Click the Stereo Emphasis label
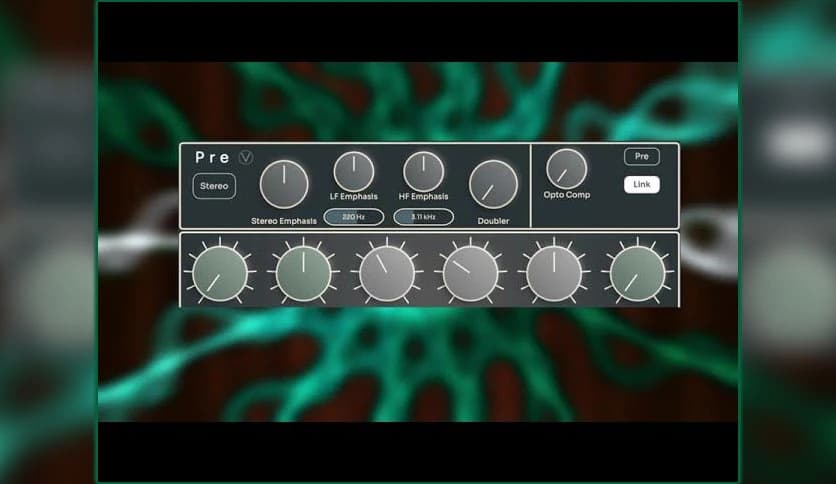836x484 pixels. tap(284, 221)
